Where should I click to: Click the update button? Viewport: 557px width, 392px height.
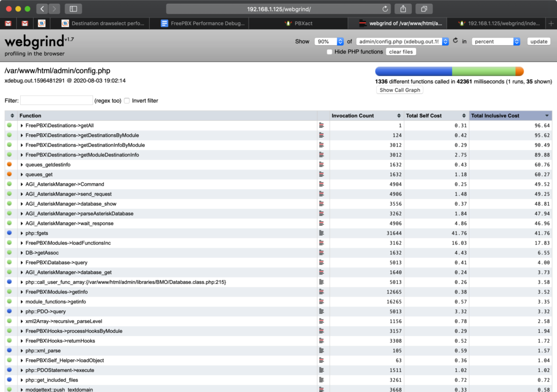point(538,41)
